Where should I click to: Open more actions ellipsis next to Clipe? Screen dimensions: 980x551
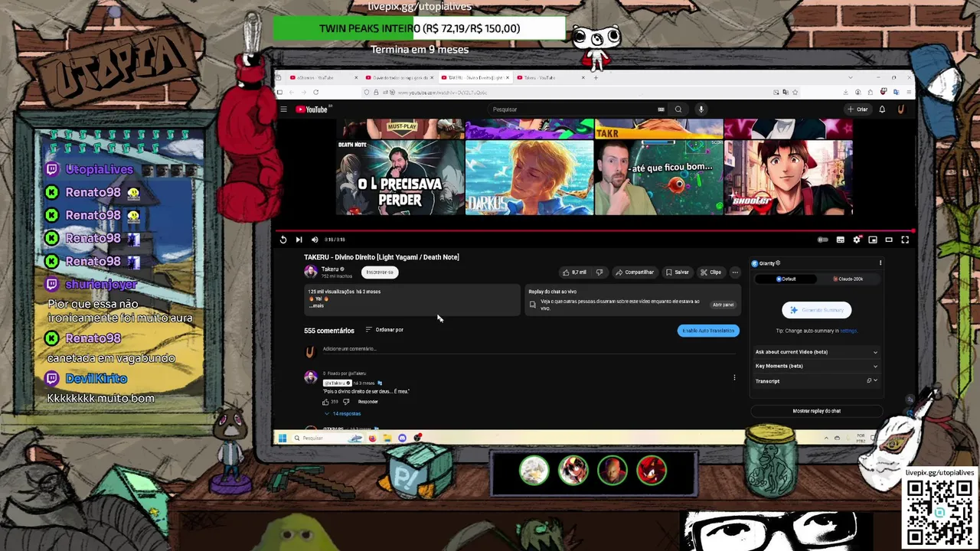(735, 272)
